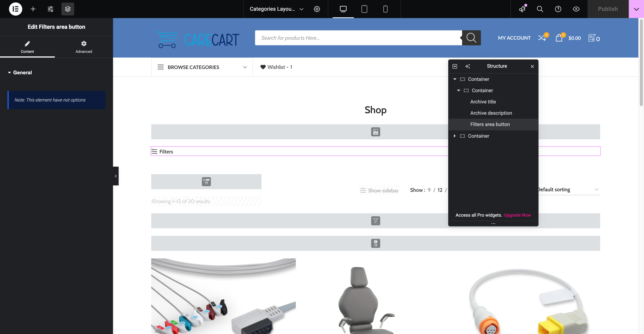Select the funnel filter placeholder widget

coord(375,221)
